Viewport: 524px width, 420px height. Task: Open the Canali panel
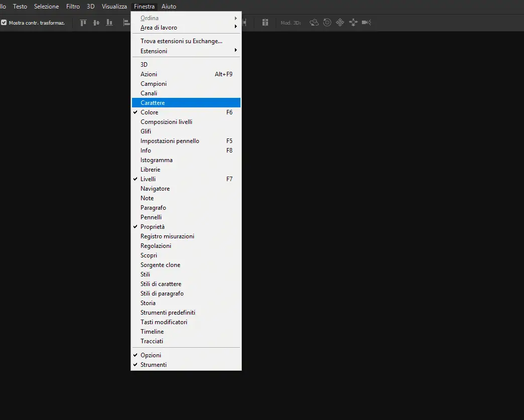coord(186,93)
